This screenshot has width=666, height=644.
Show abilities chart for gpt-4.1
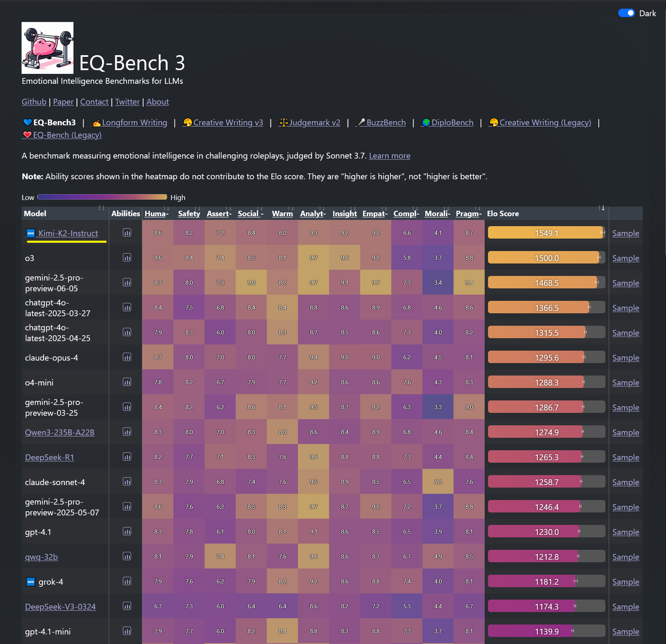click(x=127, y=532)
